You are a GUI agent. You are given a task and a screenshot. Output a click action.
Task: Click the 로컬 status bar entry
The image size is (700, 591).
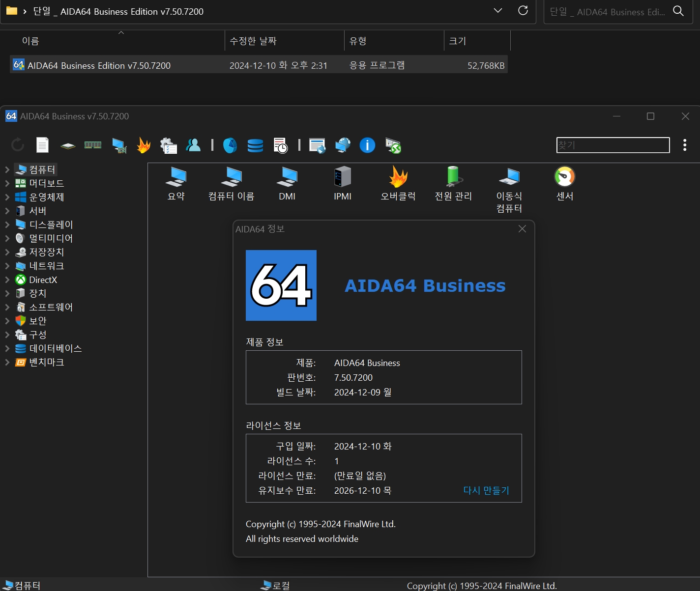(x=275, y=585)
